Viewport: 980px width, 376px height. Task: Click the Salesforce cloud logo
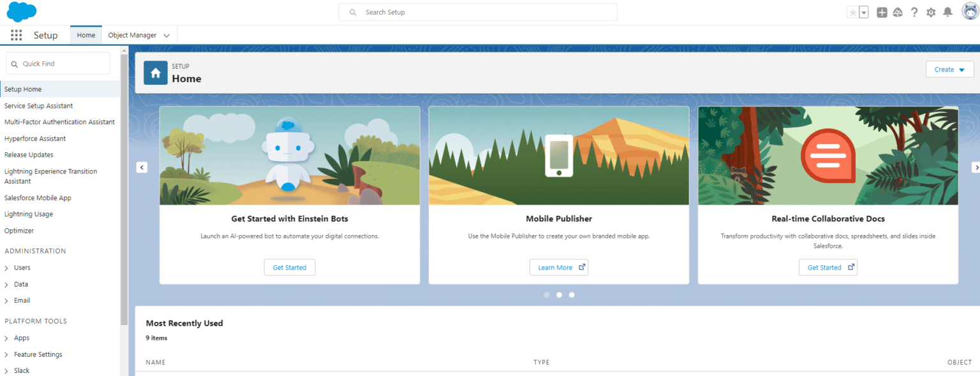pos(21,11)
